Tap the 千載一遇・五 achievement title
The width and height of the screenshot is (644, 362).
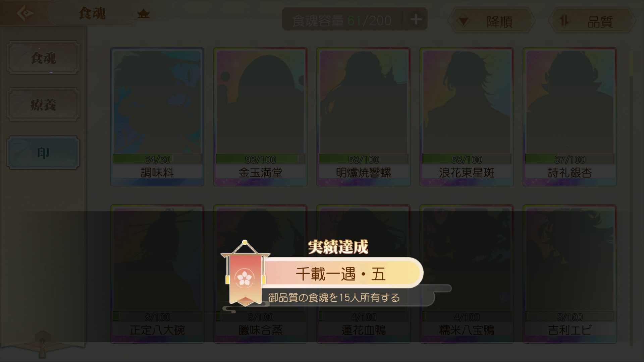[340, 274]
